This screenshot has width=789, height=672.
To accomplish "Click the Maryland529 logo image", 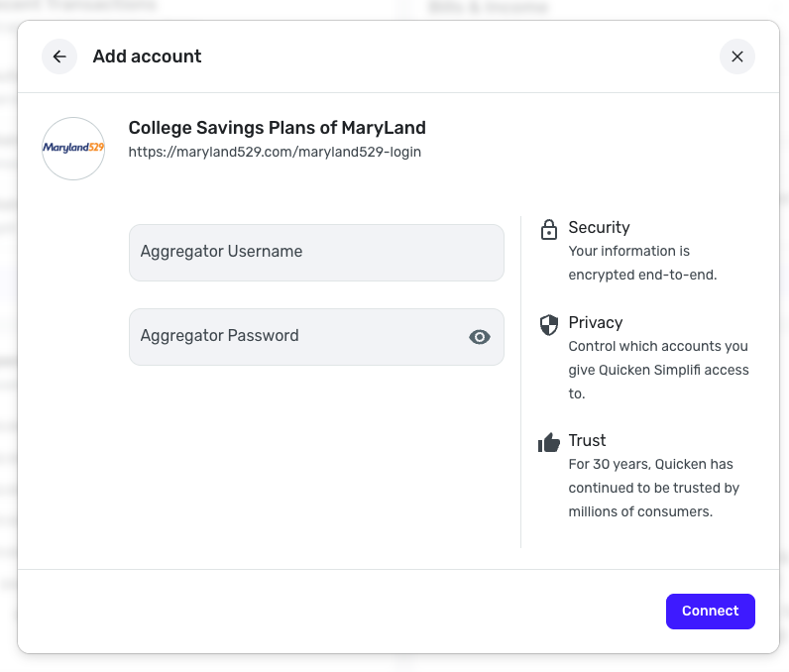I will pos(73,149).
